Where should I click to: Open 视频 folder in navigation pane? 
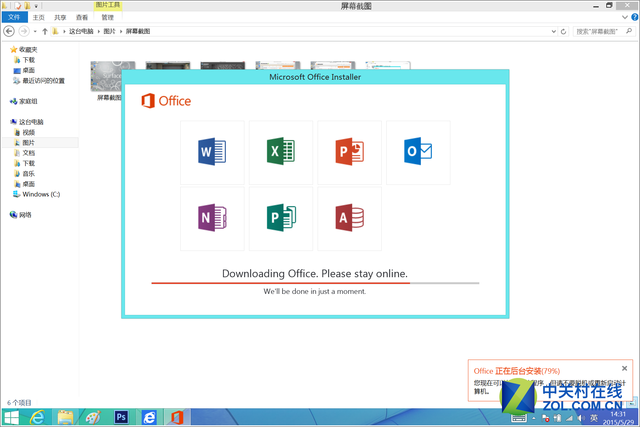(x=29, y=132)
